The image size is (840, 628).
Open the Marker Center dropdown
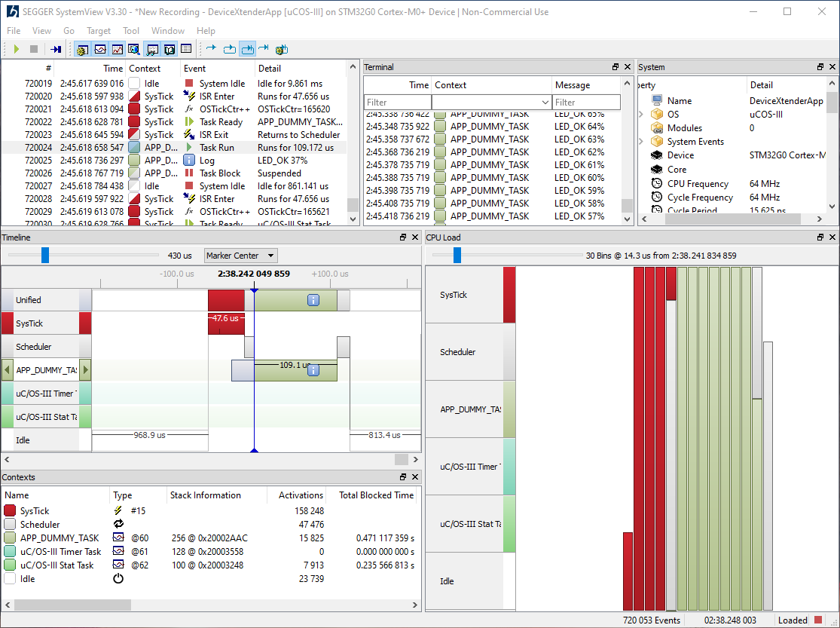click(240, 256)
